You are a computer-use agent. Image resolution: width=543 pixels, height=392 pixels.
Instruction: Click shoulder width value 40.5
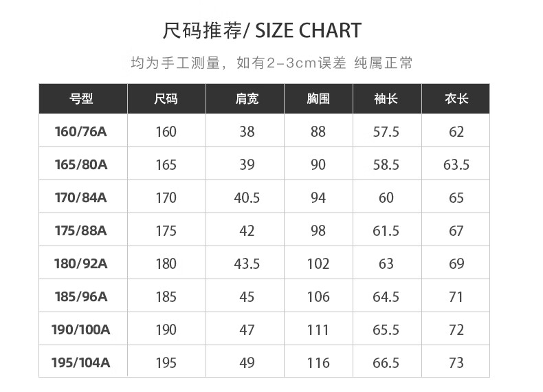click(x=247, y=198)
